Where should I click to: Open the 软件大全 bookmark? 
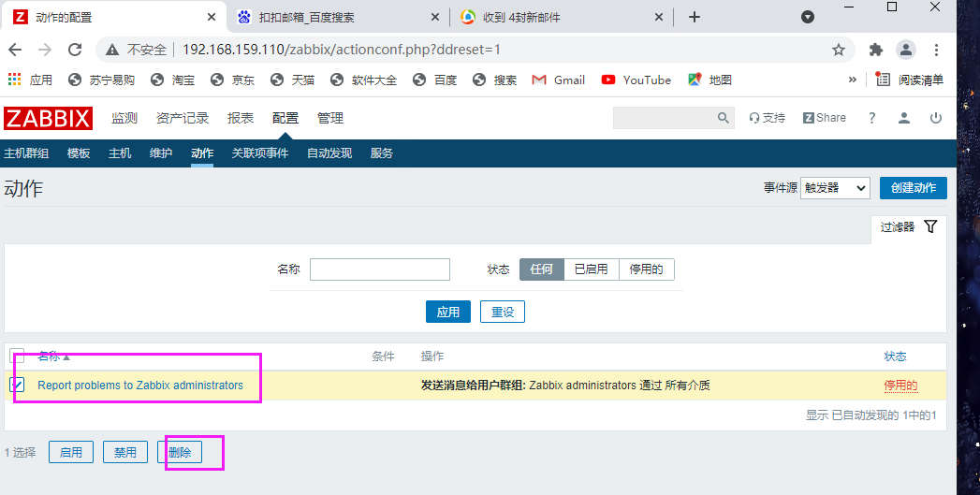pyautogui.click(x=364, y=80)
